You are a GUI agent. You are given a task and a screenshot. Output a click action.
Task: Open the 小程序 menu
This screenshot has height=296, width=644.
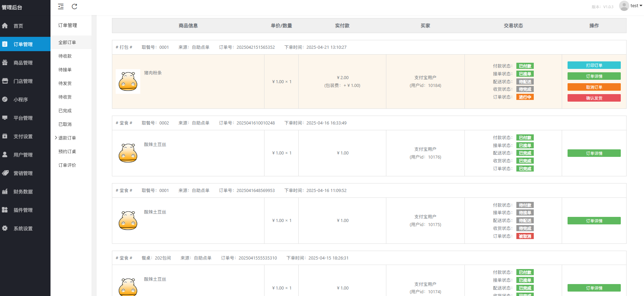coord(25,100)
